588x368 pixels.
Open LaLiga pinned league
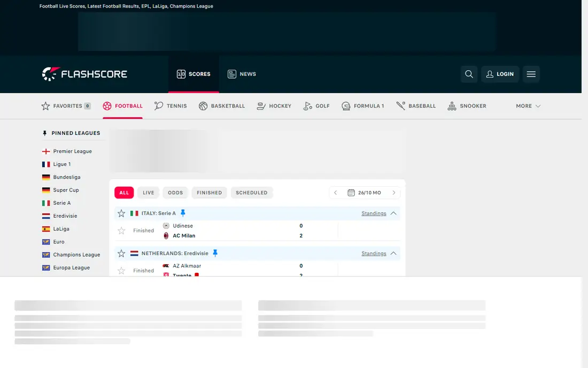pyautogui.click(x=56, y=229)
